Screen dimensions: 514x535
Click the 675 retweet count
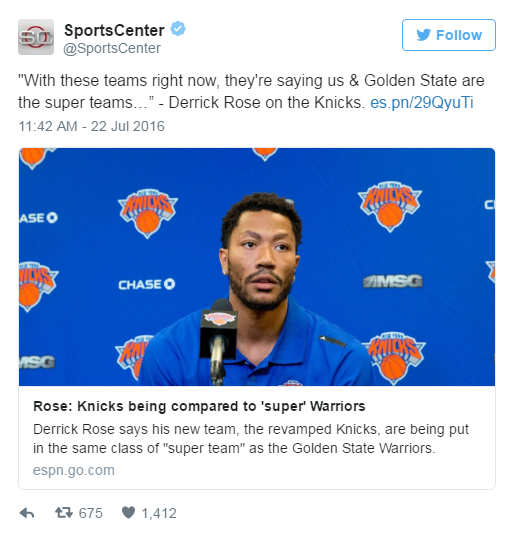click(x=90, y=513)
